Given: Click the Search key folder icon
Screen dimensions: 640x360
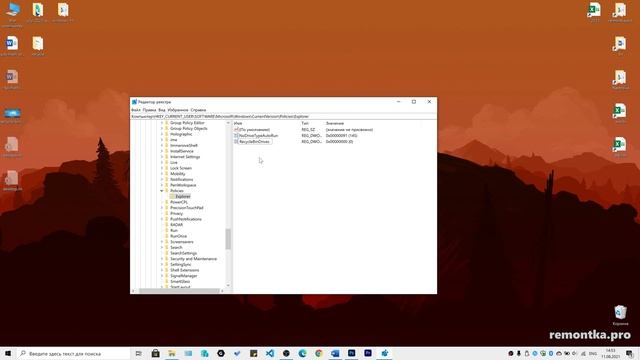Looking at the screenshot, I should [167, 247].
